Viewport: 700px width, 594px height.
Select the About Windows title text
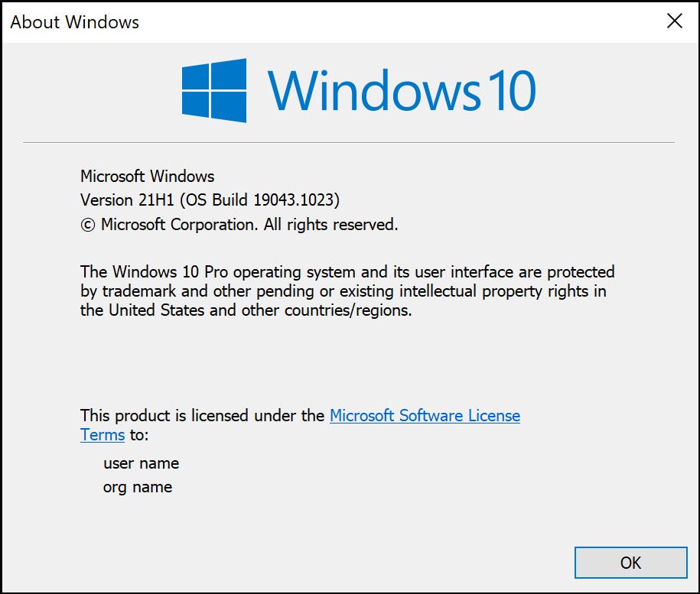pyautogui.click(x=73, y=22)
